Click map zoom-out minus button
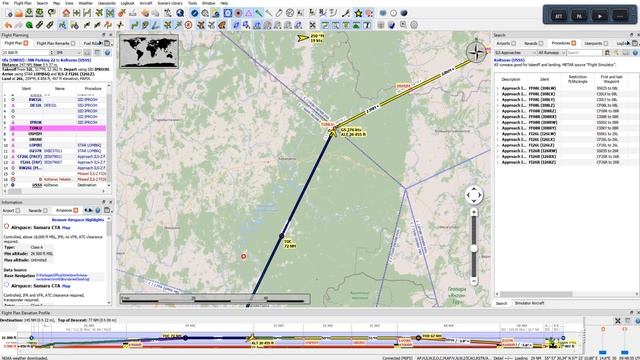The width and height of the screenshot is (640, 360). (474, 281)
